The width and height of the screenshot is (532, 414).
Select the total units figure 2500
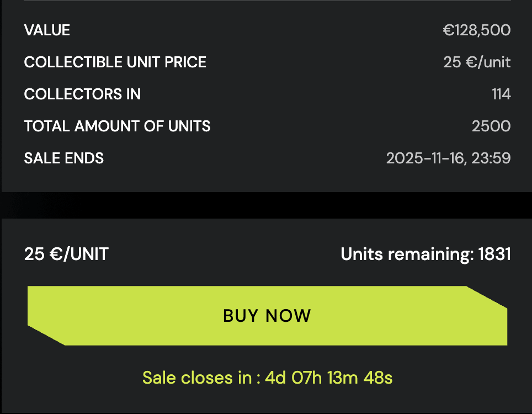pos(491,126)
